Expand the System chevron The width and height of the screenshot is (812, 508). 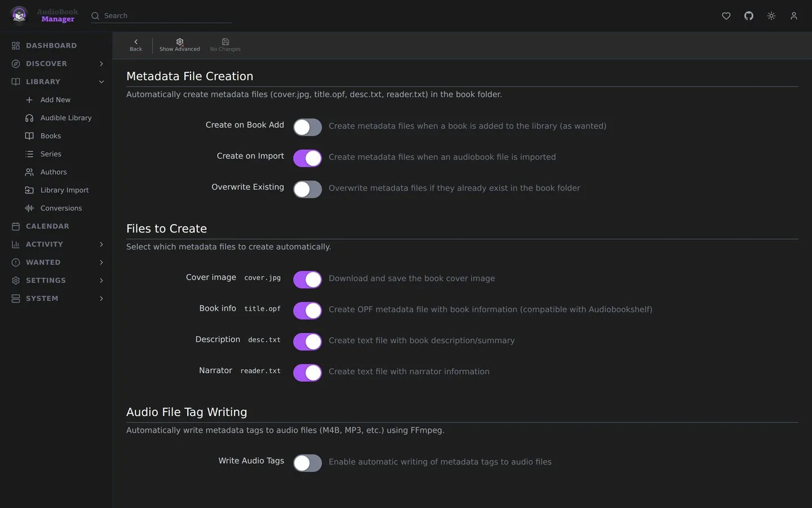click(x=101, y=299)
